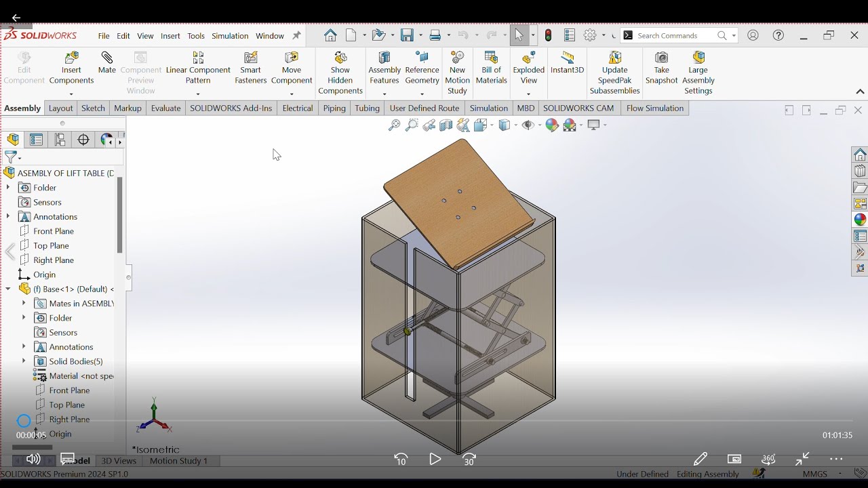
Task: Open the Reference Geometry tool
Action: 422,58
